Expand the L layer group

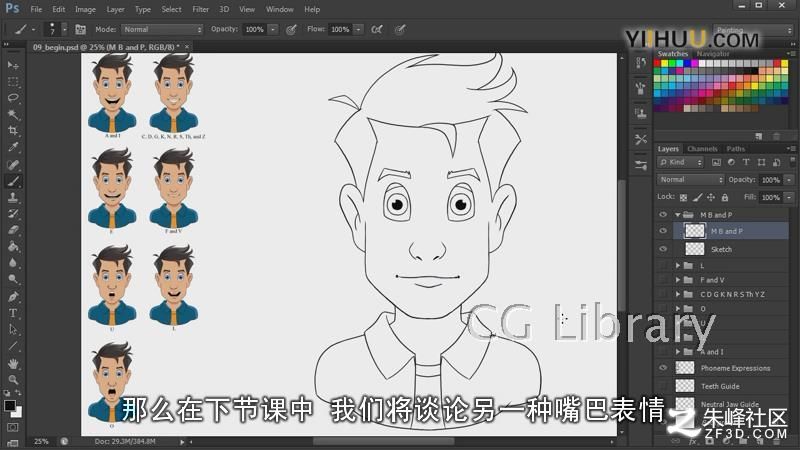pos(678,265)
